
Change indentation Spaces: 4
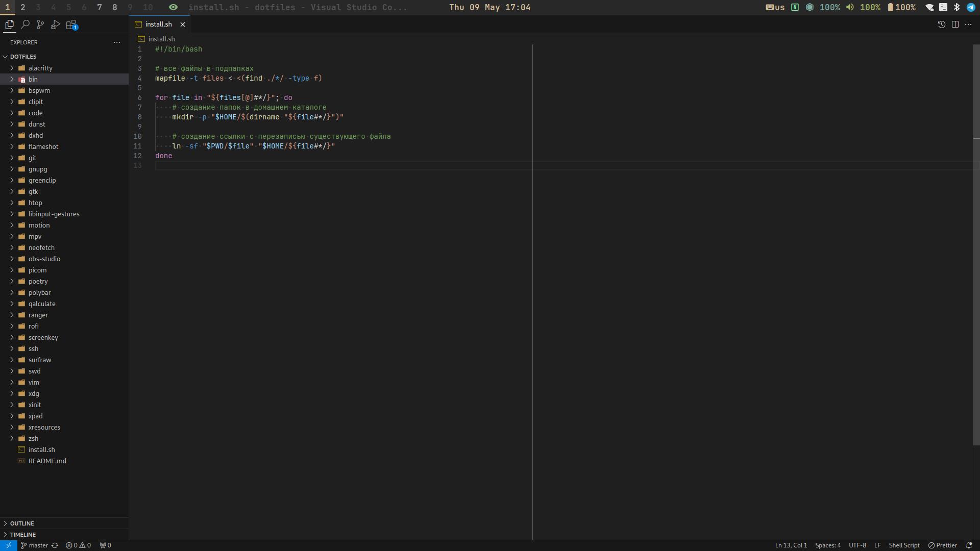click(x=827, y=545)
